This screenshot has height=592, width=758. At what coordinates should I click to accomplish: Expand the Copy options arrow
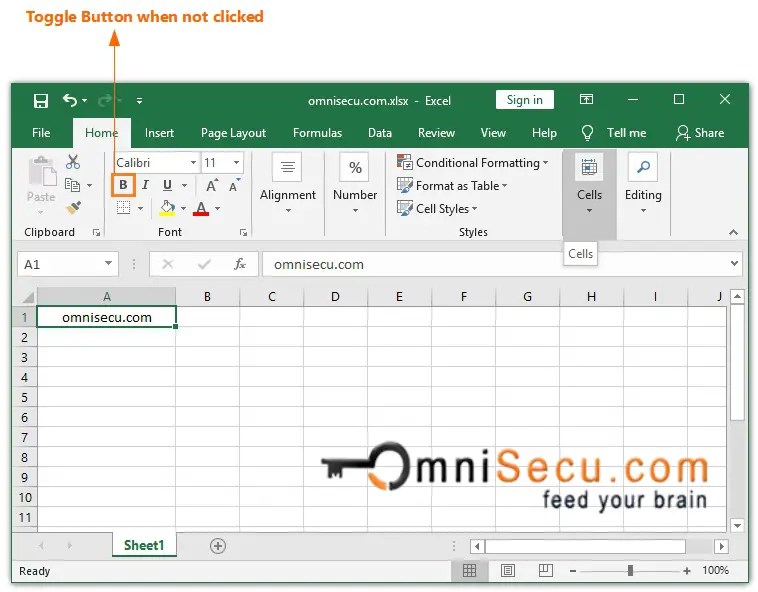[89, 185]
